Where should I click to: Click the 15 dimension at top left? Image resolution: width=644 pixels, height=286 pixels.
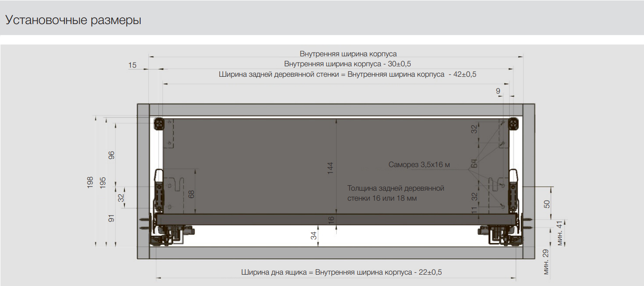pos(132,65)
